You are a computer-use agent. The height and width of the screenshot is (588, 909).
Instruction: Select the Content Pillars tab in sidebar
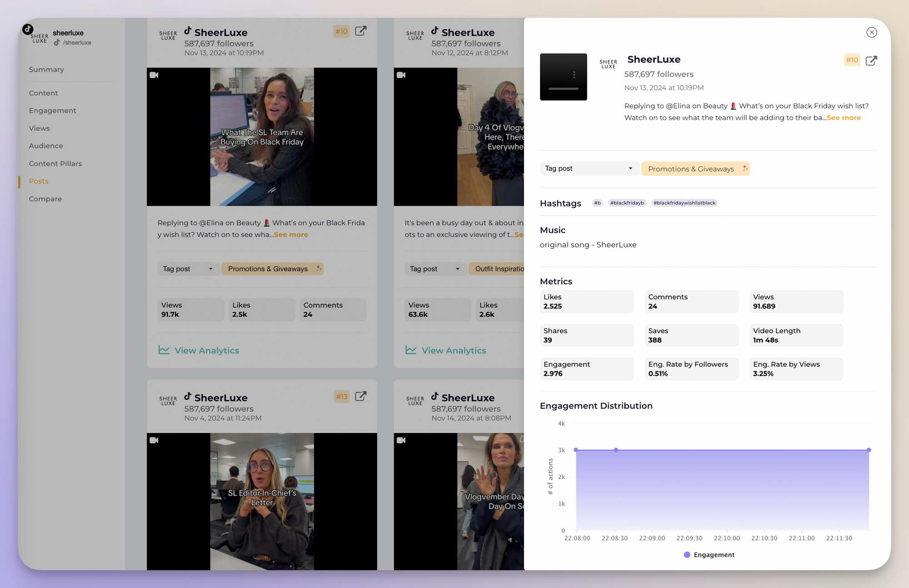pyautogui.click(x=55, y=163)
